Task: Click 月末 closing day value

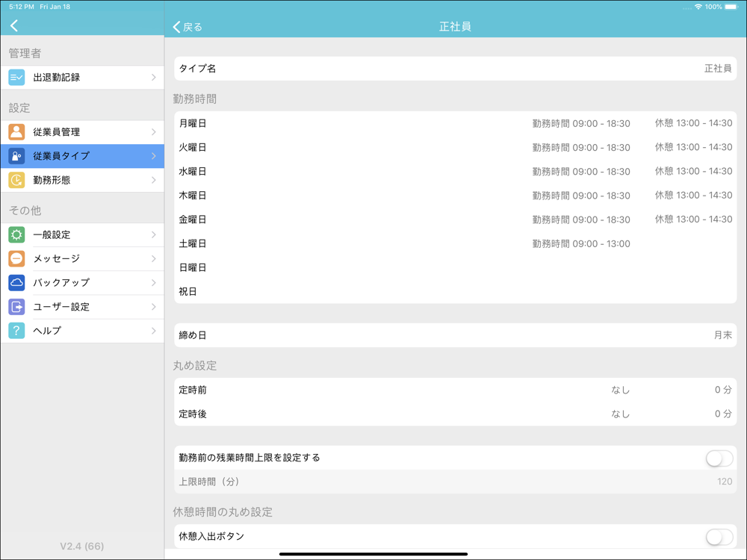Action: coord(722,335)
